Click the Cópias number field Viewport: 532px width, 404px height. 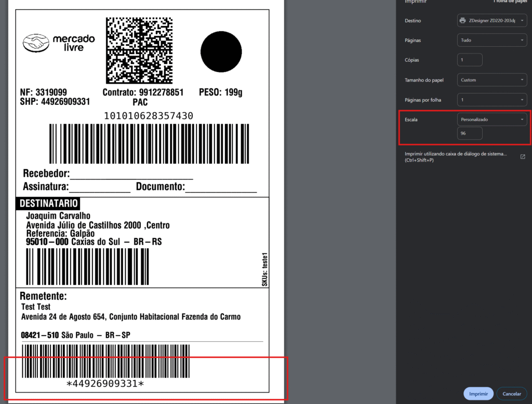click(x=470, y=60)
